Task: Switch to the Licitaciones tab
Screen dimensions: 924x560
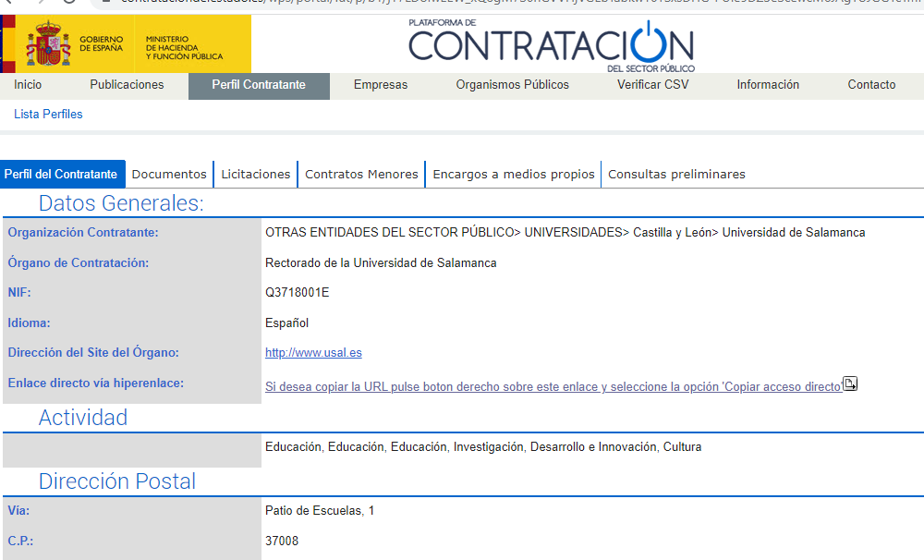Action: 256,175
